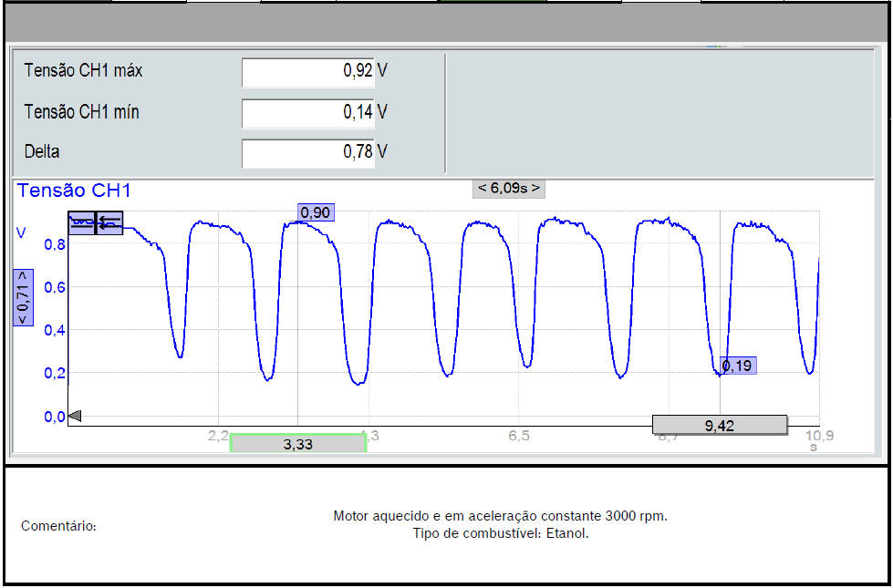Select the Tensão CH1 graph title
Viewport: 893px width, 588px height.
pos(74,191)
